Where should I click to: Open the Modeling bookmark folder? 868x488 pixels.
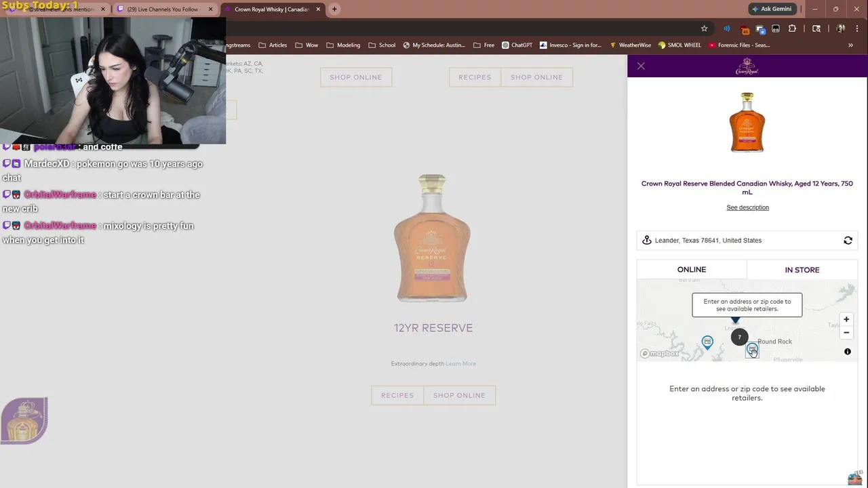(x=343, y=45)
